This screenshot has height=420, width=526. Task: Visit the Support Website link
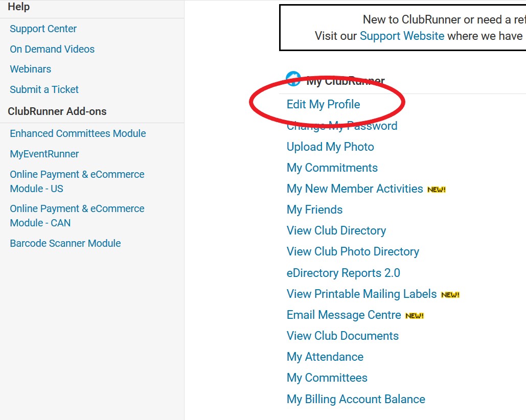click(402, 36)
